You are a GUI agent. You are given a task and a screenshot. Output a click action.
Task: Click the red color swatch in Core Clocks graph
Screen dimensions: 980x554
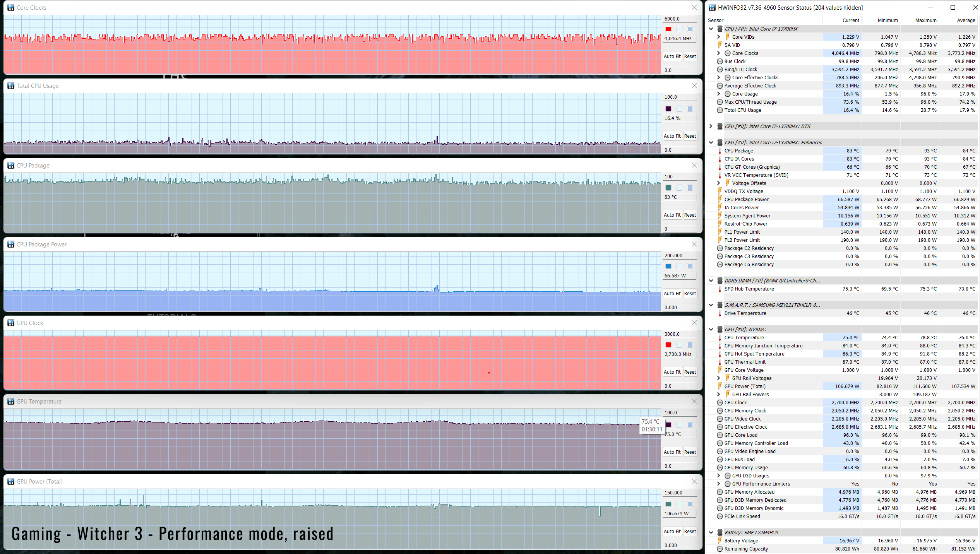pyautogui.click(x=668, y=29)
